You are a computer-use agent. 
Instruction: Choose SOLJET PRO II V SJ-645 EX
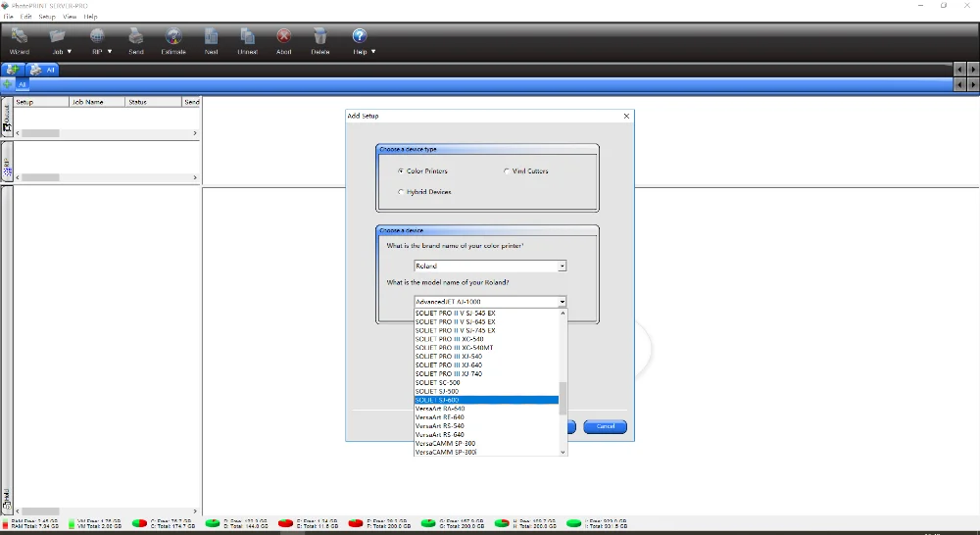click(x=486, y=321)
